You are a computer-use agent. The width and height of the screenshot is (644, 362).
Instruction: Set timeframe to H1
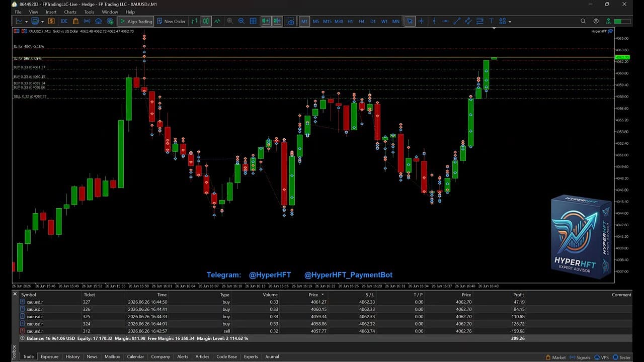(350, 21)
